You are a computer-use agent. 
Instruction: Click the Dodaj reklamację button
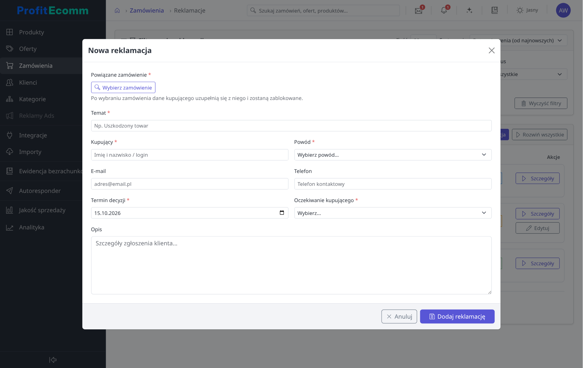click(457, 316)
